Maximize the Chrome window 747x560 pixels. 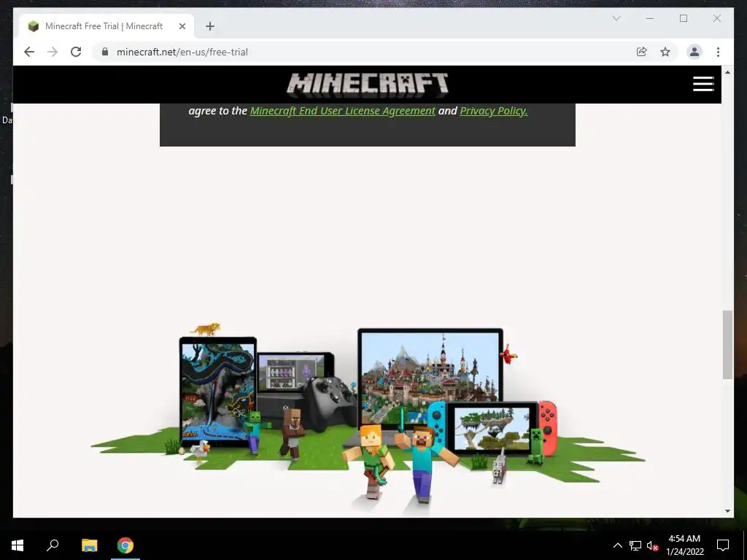pyautogui.click(x=683, y=18)
